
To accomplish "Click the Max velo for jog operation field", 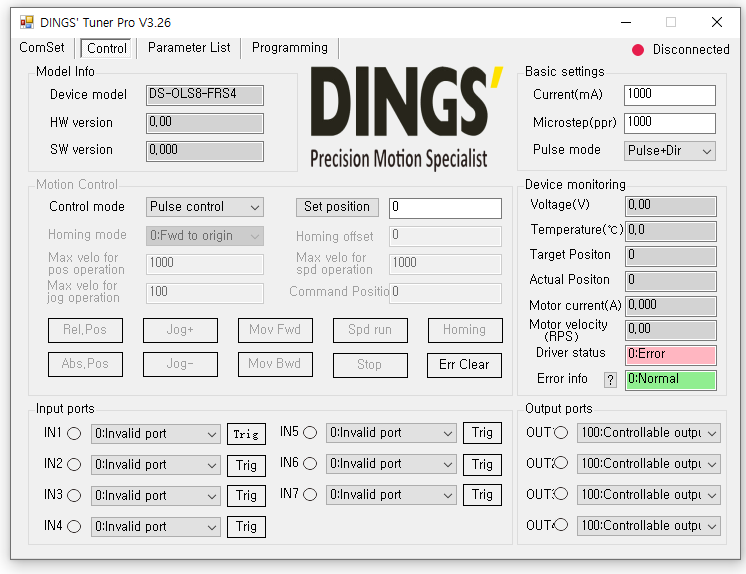I will click(205, 293).
